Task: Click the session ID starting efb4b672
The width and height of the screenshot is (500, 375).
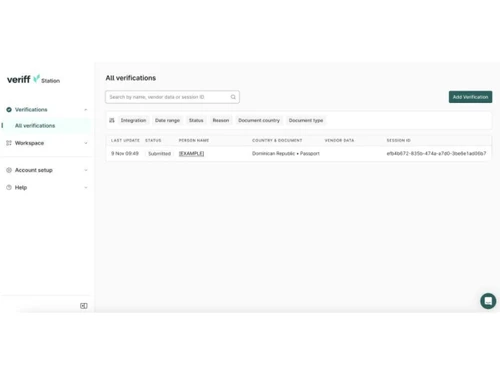Action: (436, 153)
